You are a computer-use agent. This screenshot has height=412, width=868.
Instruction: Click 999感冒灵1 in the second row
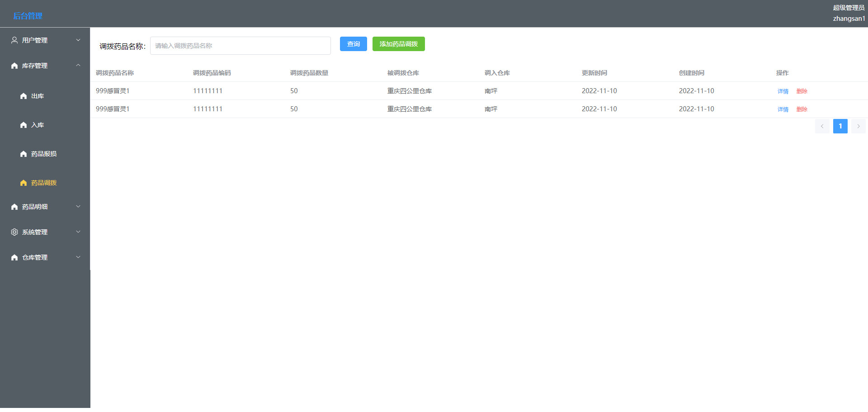(113, 109)
